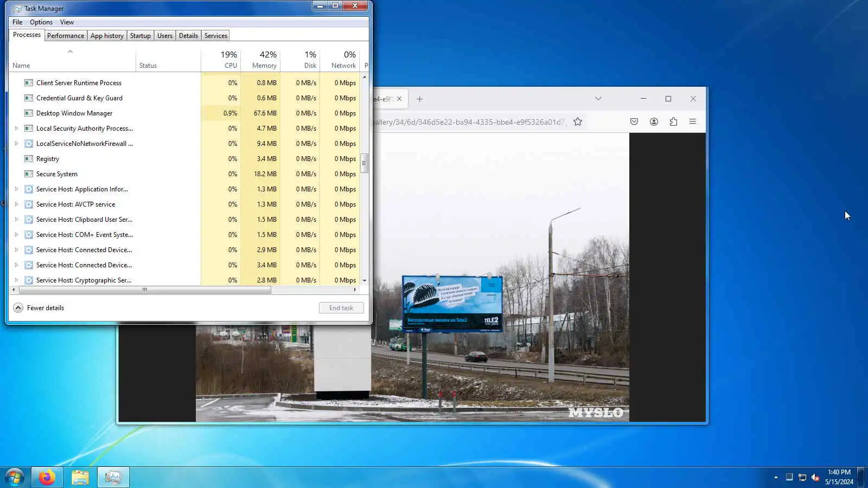The image size is (868, 488).
Task: Click the Service Host: COM+ Event System gear icon
Action: pyautogui.click(x=29, y=235)
